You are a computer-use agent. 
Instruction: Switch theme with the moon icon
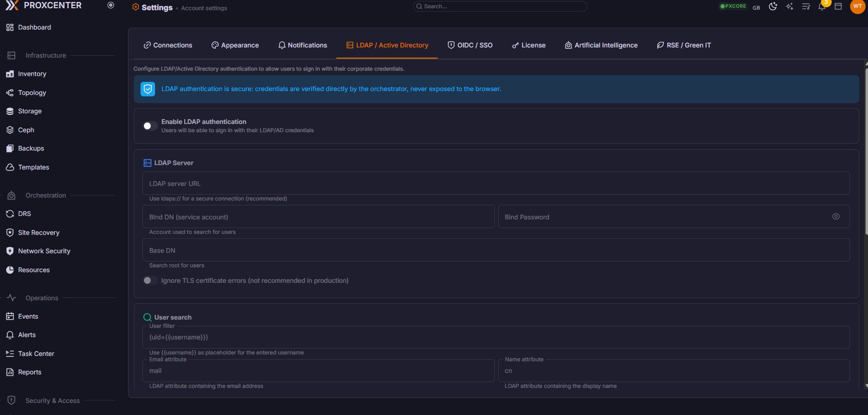773,7
